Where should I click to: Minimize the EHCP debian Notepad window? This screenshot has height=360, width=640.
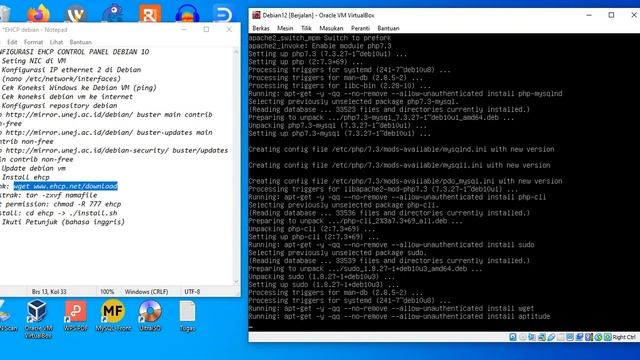pyautogui.click(x=184, y=29)
